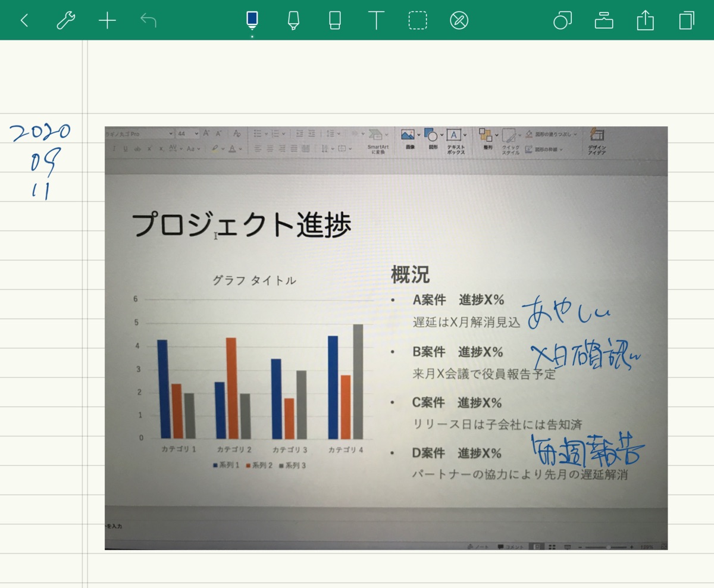
Task: Tap the share and export icon
Action: [645, 19]
